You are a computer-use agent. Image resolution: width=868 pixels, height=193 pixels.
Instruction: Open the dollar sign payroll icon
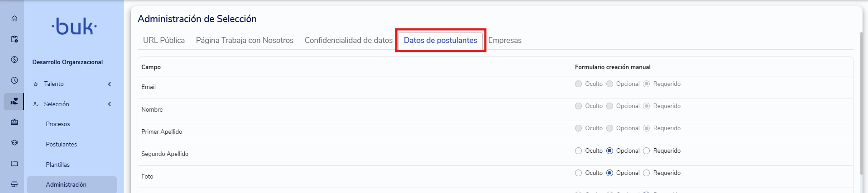click(x=14, y=60)
